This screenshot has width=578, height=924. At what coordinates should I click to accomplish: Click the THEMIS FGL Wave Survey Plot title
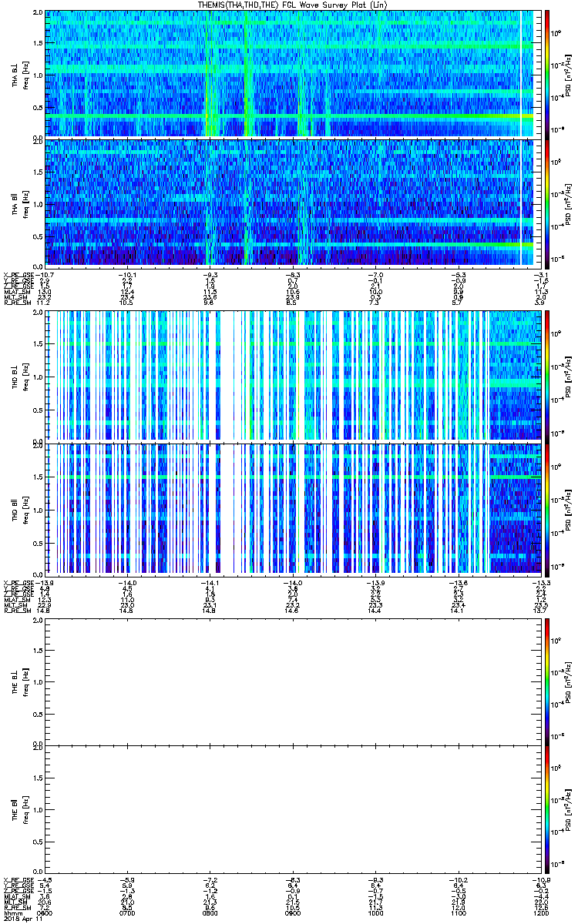288,5
